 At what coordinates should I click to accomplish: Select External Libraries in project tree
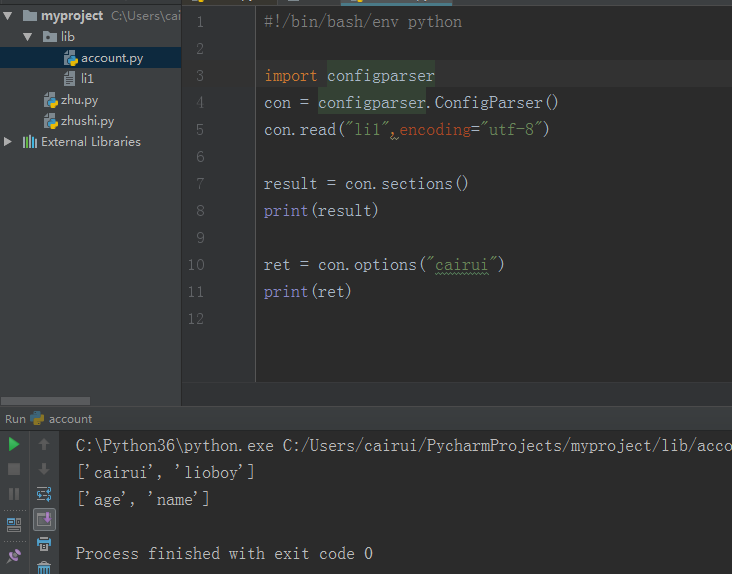click(91, 141)
